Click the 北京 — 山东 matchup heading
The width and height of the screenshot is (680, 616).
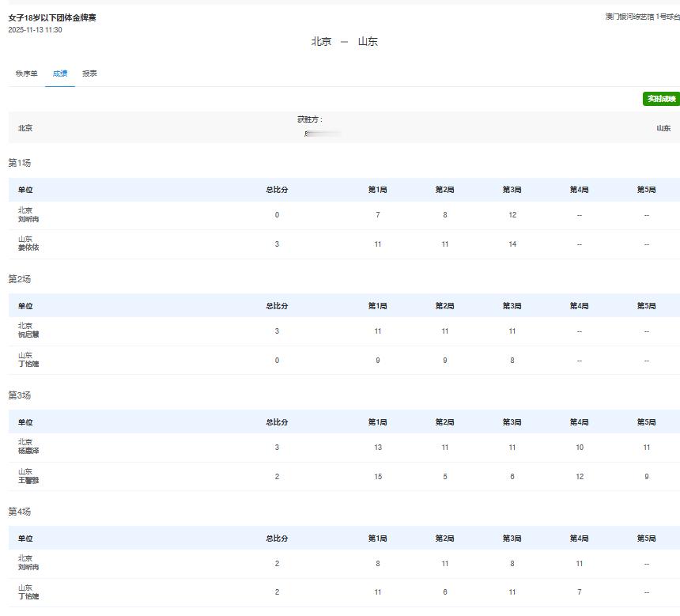point(344,42)
